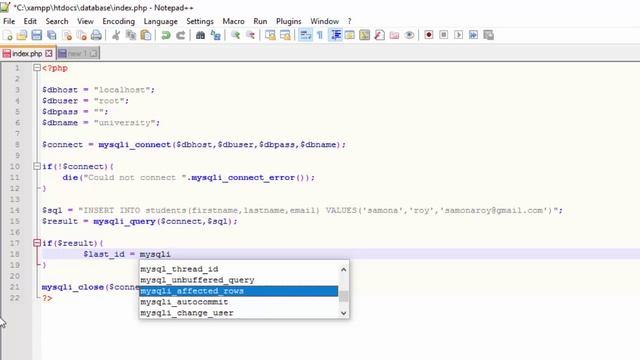This screenshot has width=640, height=360.
Task: Open the Document Map toolbar icon
Action: [364, 35]
